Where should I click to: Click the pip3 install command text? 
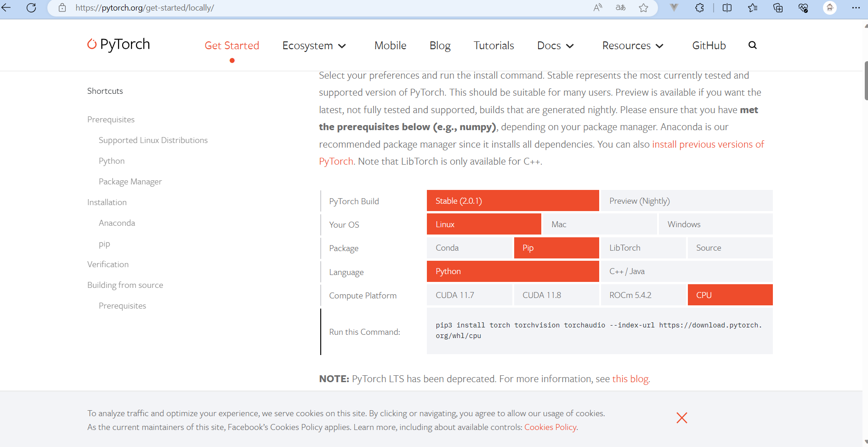click(x=599, y=330)
